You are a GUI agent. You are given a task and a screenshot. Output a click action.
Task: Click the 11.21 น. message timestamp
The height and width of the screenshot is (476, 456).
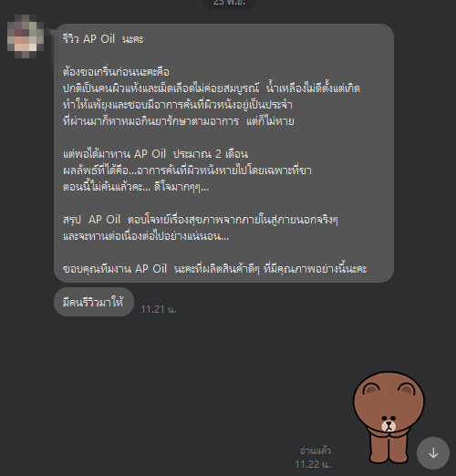(x=159, y=309)
